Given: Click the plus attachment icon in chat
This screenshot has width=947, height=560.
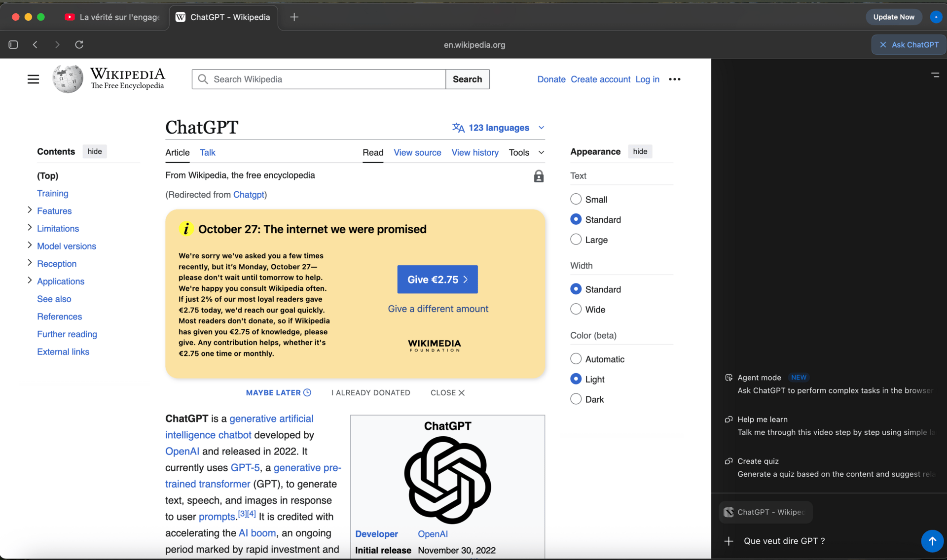Looking at the screenshot, I should [x=728, y=541].
